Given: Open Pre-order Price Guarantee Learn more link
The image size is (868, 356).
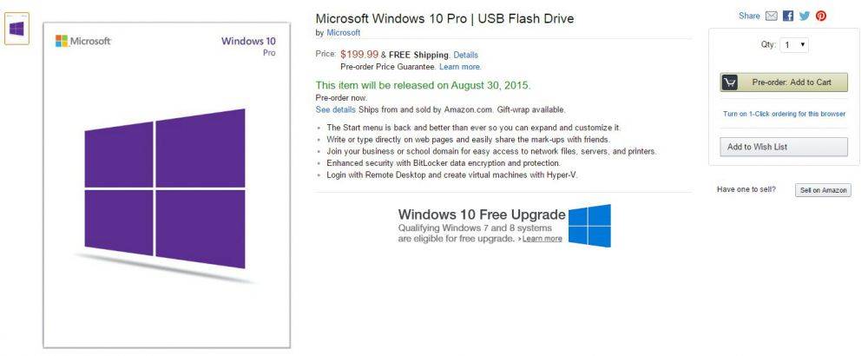Looking at the screenshot, I should click(x=459, y=67).
